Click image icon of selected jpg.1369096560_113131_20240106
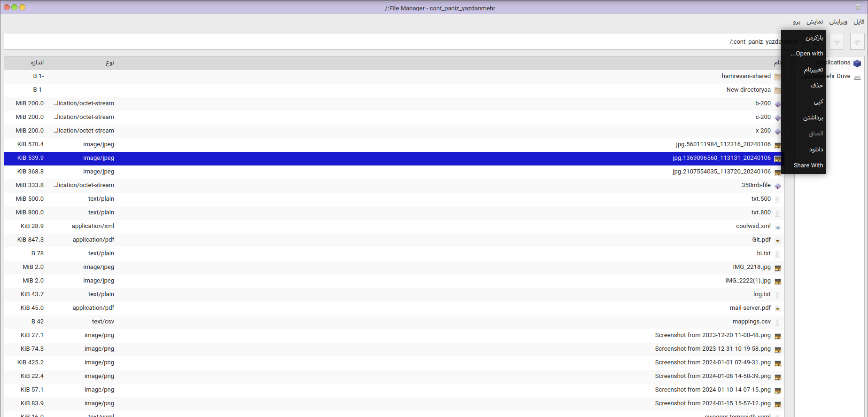The width and height of the screenshot is (868, 417). 778,158
